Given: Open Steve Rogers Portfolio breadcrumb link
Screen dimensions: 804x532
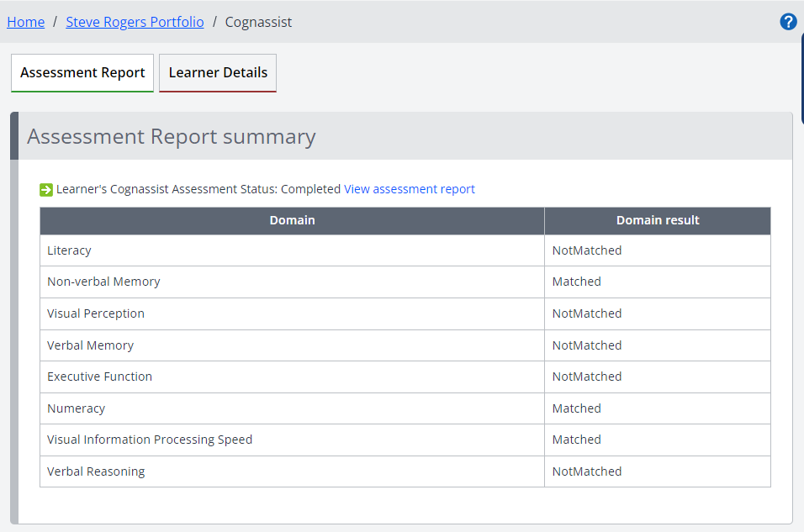Looking at the screenshot, I should 135,22.
